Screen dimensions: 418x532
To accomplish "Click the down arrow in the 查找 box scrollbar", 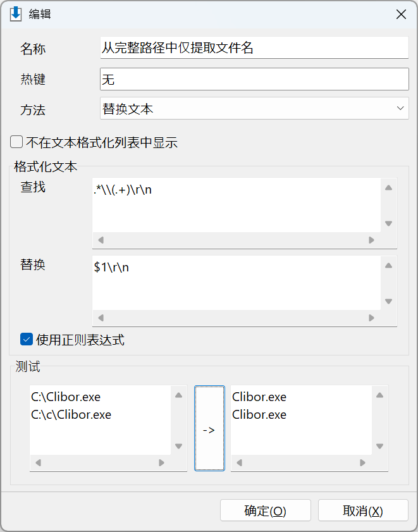I will click(x=388, y=223).
